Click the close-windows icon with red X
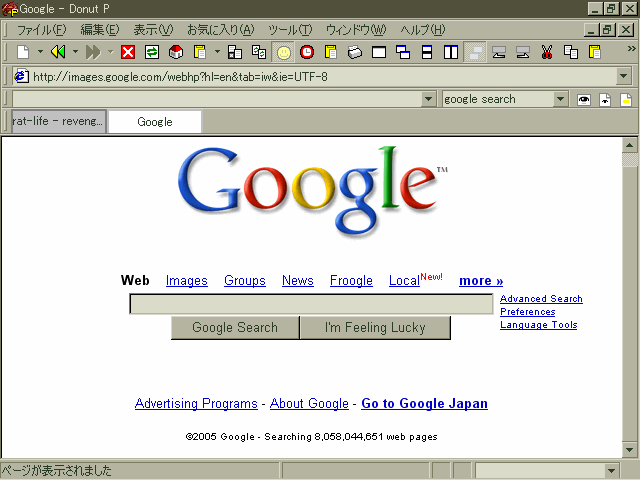 (235, 52)
